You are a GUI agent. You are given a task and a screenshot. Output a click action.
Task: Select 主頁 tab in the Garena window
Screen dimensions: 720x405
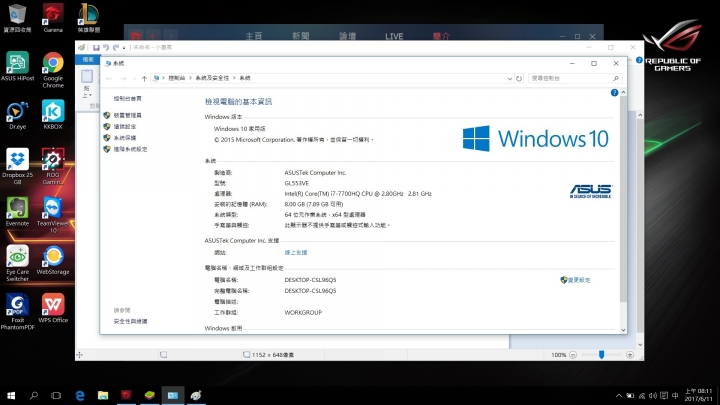click(x=253, y=36)
